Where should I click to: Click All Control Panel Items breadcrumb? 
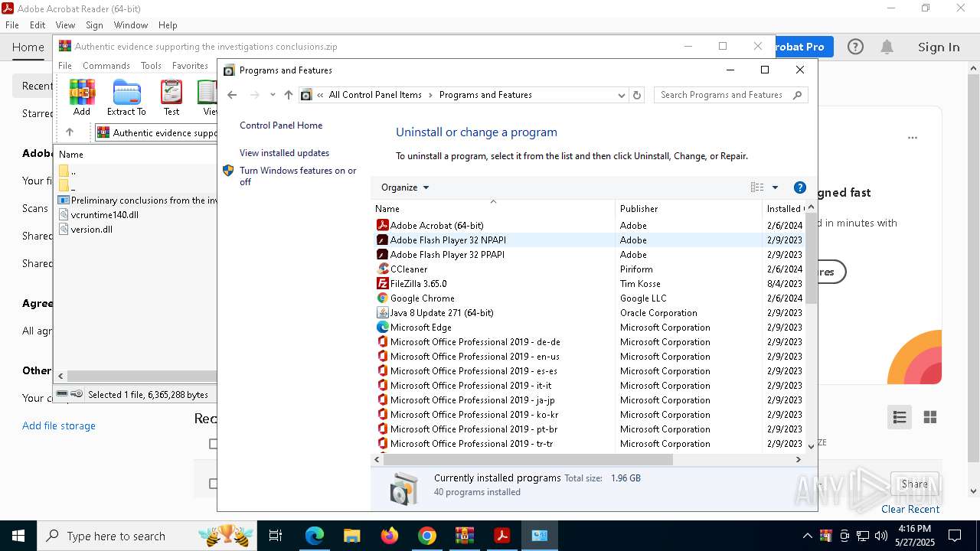(375, 95)
